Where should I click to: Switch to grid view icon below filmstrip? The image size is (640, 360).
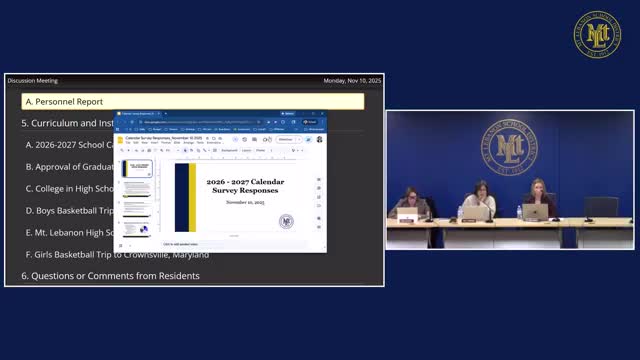(x=120, y=245)
